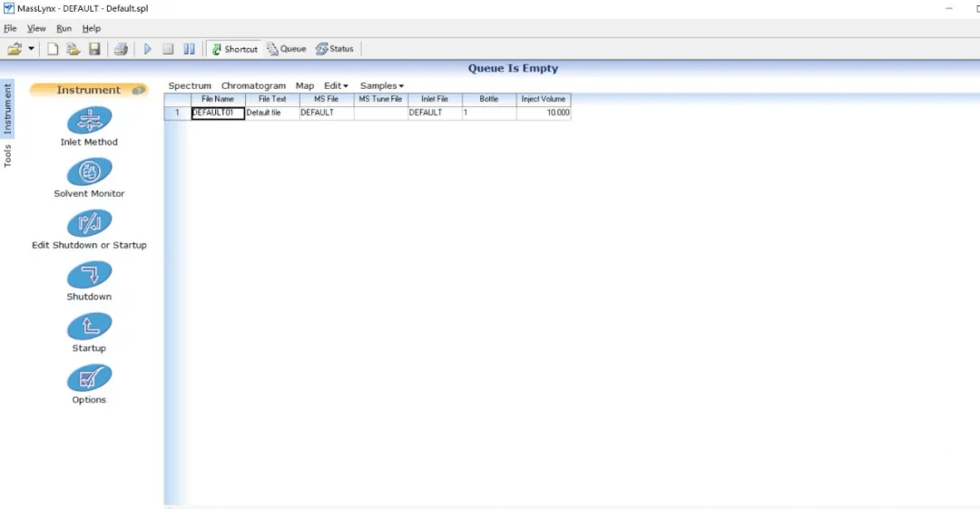Viewport: 980px width, 509px height.
Task: Open the Chromatogram window
Action: 253,85
